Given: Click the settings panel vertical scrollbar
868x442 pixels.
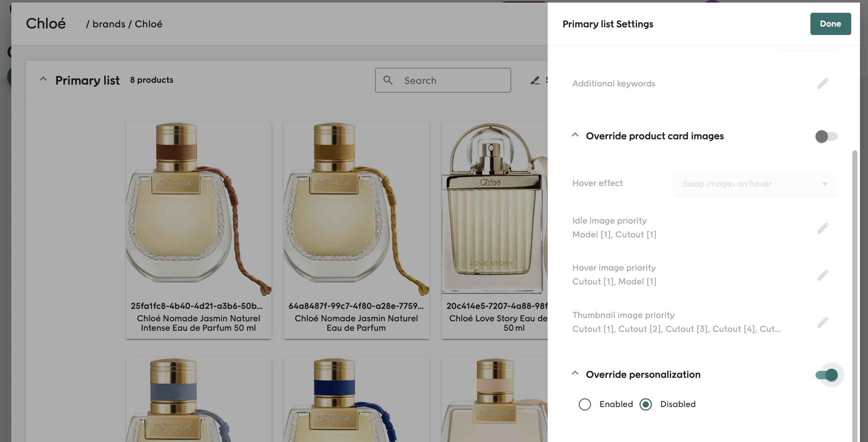Looking at the screenshot, I should point(855,292).
